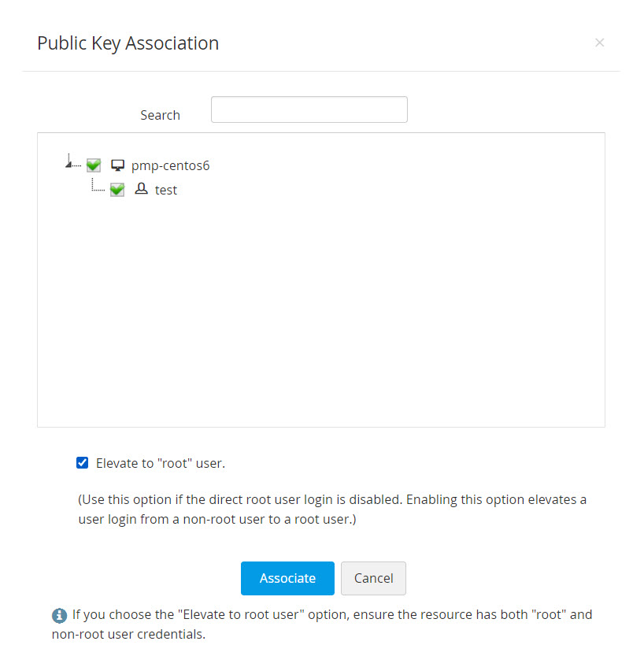
Task: Click the Search input field
Action: click(x=309, y=109)
